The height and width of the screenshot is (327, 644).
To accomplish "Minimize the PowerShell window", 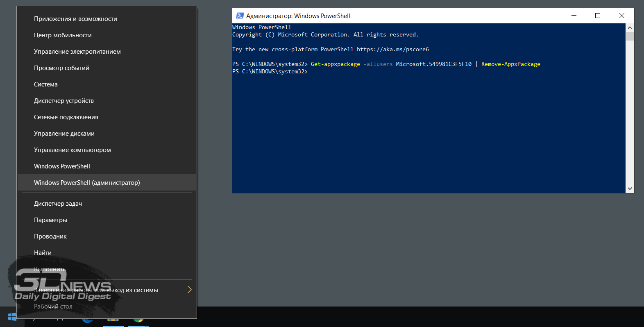I will pyautogui.click(x=574, y=16).
